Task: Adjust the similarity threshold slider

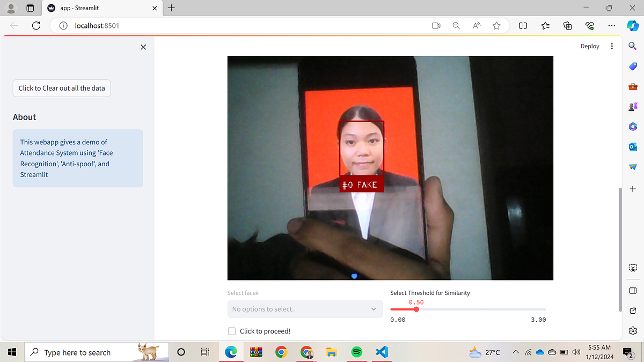Action: (416, 309)
